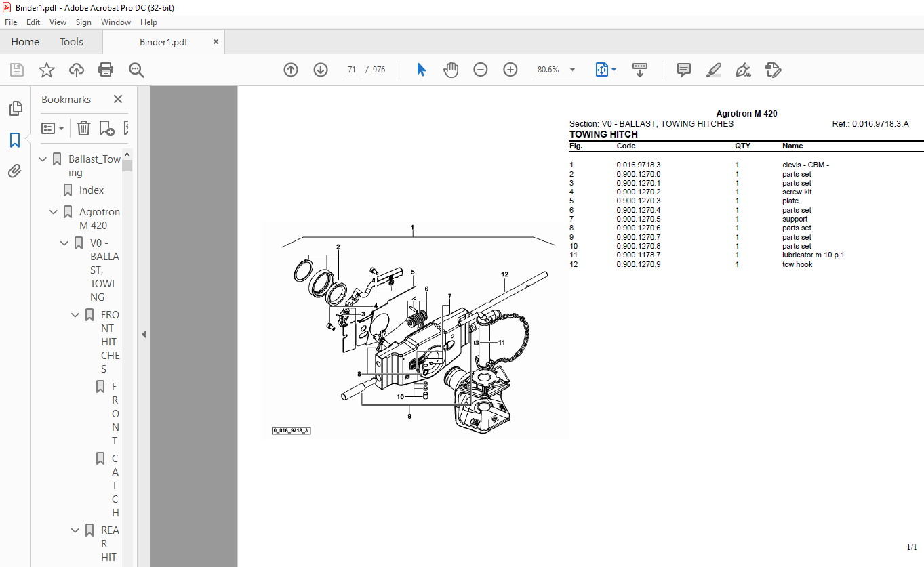924x567 pixels.
Task: Print the document via printer icon
Action: pyautogui.click(x=106, y=70)
